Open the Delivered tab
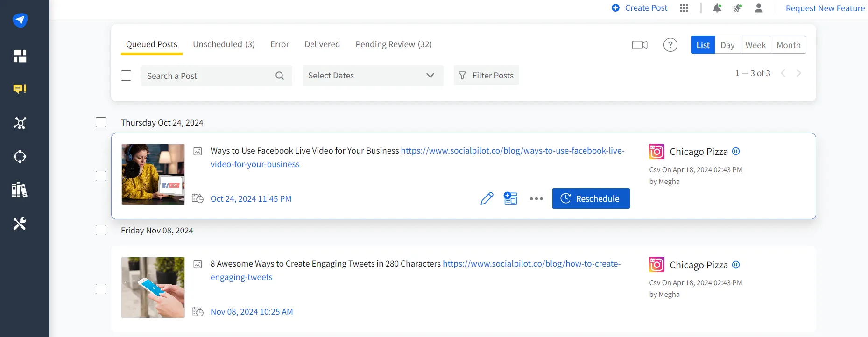Screen dimensions: 868x337 pyautogui.click(x=322, y=44)
